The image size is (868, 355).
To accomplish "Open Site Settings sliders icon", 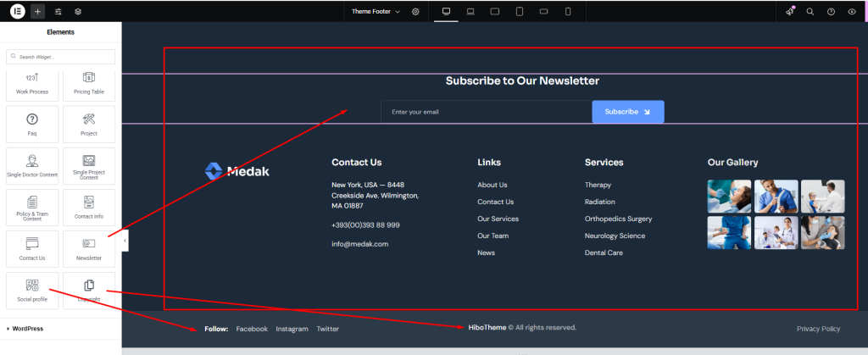I will [58, 11].
